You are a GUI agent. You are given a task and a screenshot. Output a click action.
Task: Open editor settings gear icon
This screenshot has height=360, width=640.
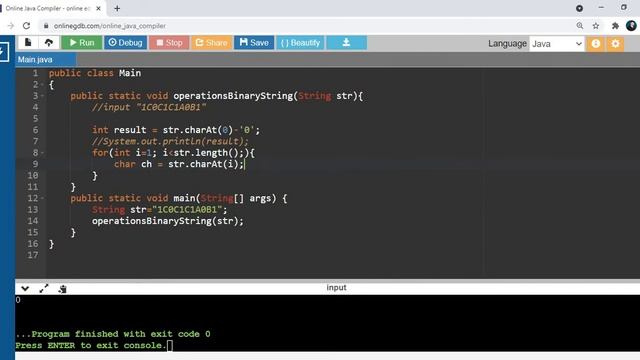point(615,44)
